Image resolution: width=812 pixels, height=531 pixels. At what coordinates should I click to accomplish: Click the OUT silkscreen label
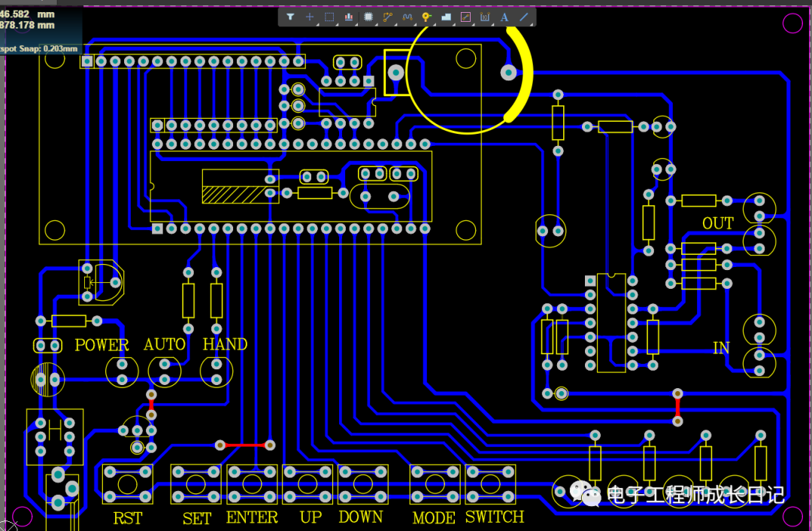pos(718,223)
